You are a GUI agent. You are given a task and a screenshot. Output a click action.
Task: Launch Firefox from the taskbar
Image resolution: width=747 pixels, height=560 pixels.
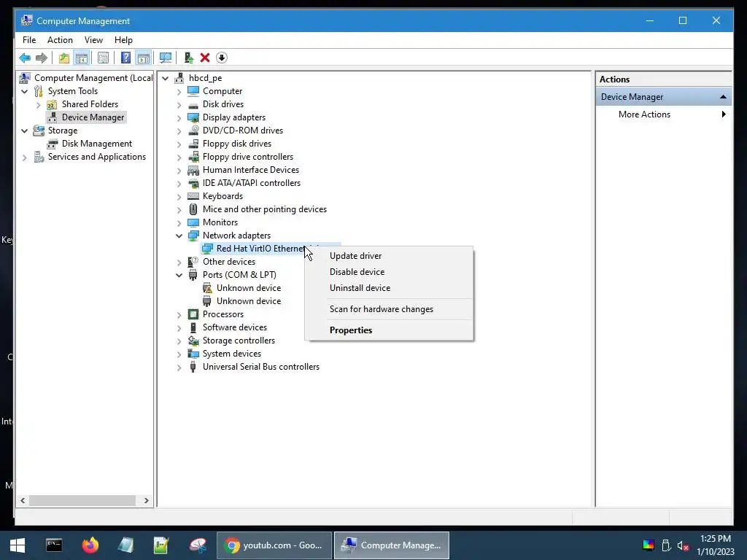click(90, 545)
